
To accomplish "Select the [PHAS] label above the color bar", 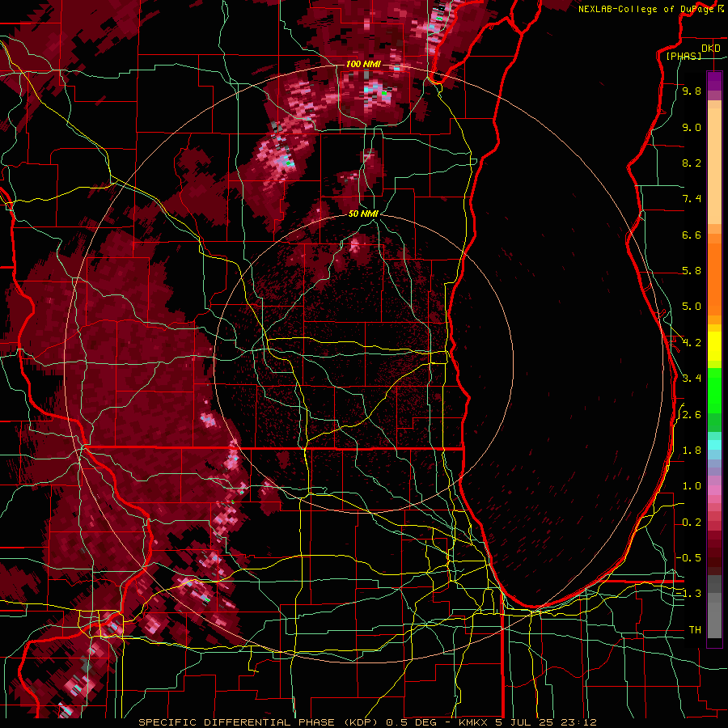I will [684, 56].
